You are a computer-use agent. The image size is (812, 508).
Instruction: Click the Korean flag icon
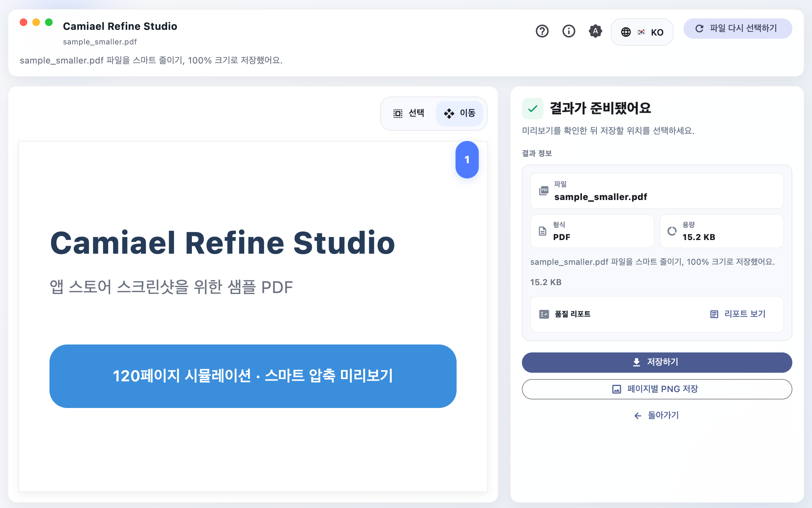tap(641, 32)
